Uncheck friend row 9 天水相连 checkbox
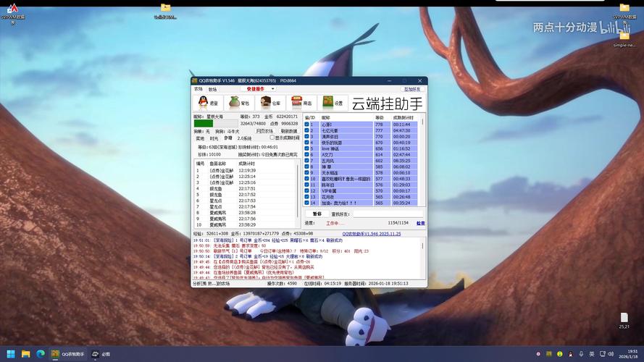This screenshot has width=644, height=362. [307, 172]
